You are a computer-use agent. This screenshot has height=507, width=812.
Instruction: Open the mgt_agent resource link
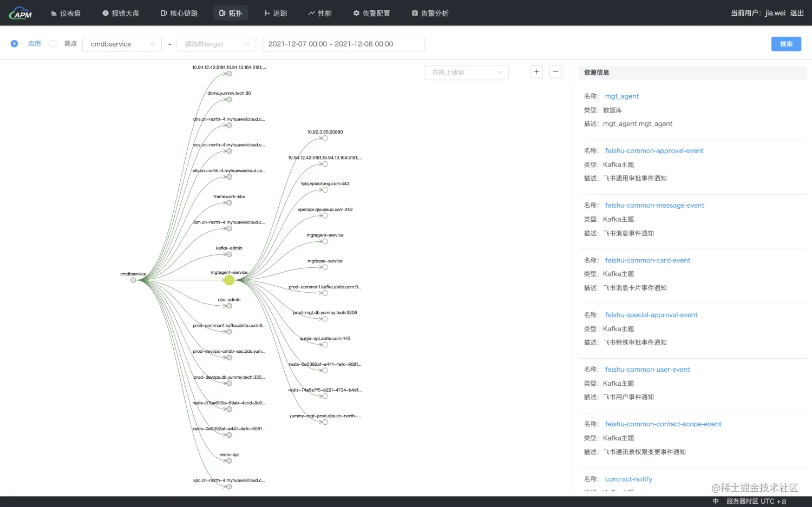[x=621, y=96]
